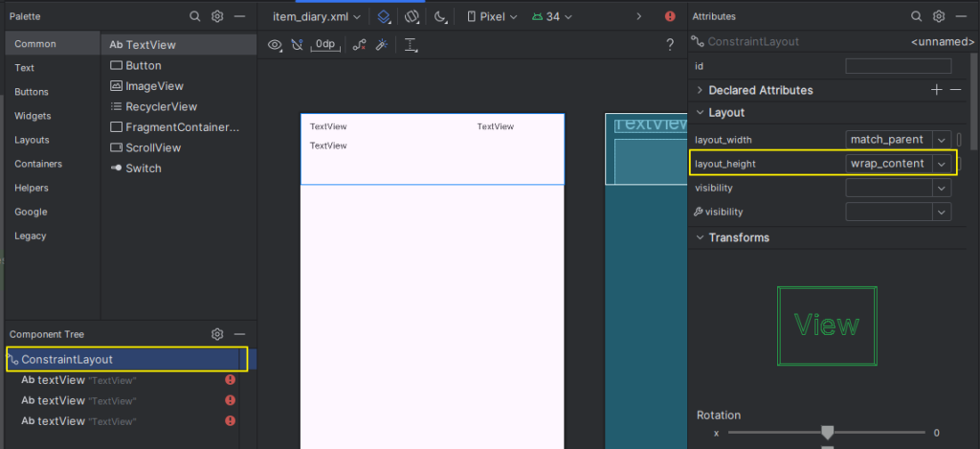This screenshot has width=980, height=449.
Task: Open the API 34 version dropdown
Action: [552, 17]
